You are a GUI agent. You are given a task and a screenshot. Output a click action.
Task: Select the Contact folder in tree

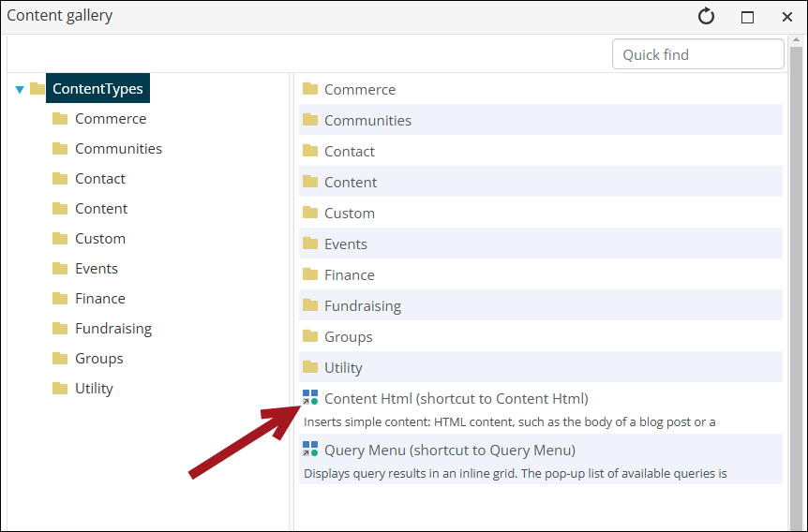(99, 179)
